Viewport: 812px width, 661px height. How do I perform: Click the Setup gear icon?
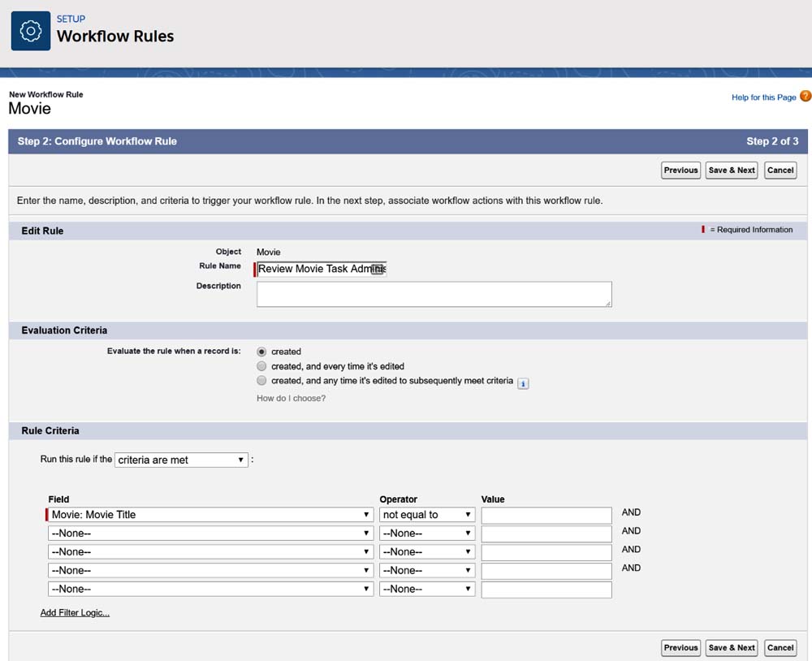tap(30, 31)
